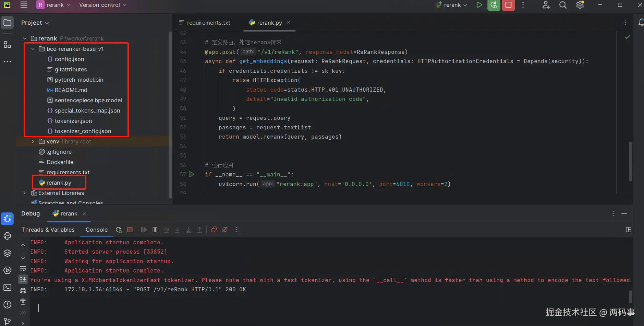Open more run actions menu in top toolbar
Viewport: 644px width, 326px height.
coord(523,5)
